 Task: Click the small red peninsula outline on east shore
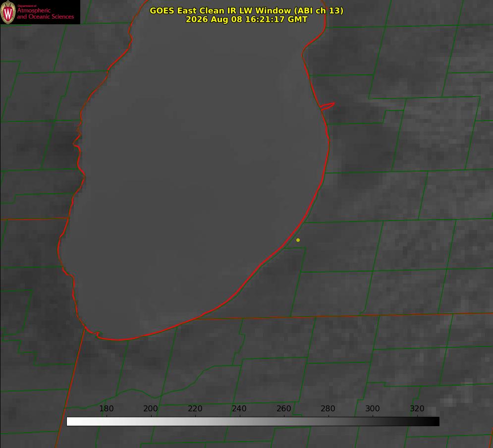[x=328, y=106]
